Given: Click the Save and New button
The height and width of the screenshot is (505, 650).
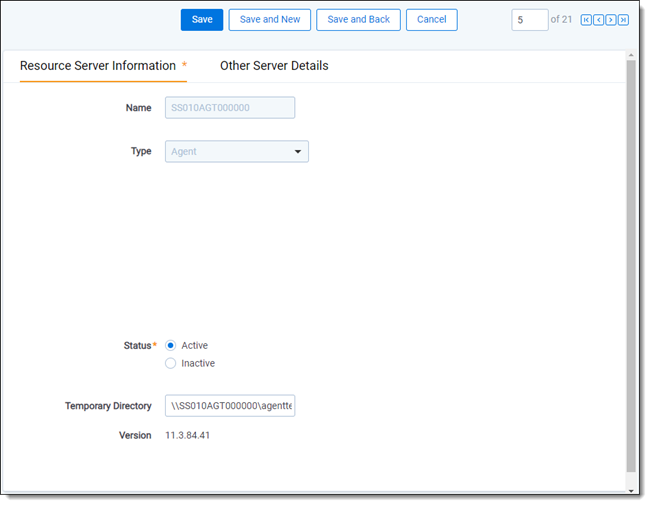Looking at the screenshot, I should coord(269,19).
